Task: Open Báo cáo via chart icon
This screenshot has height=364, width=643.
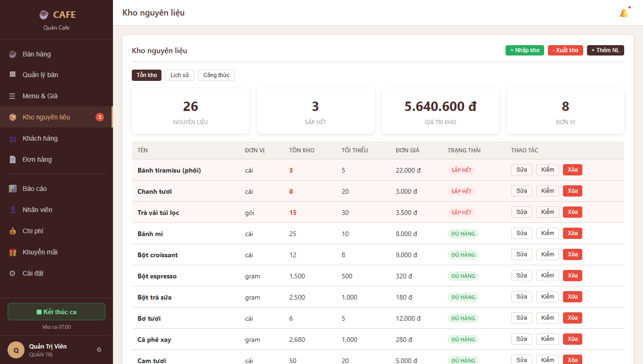Action: coord(13,189)
